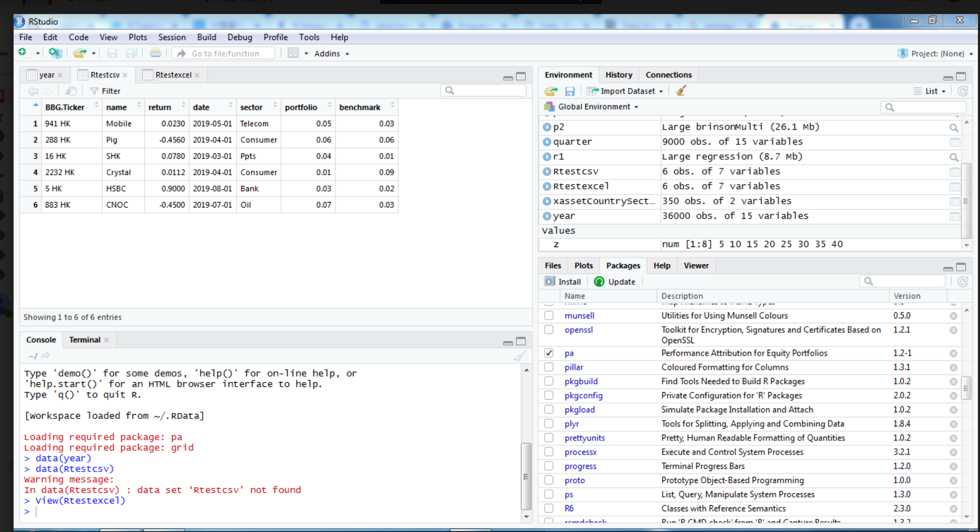This screenshot has width=980, height=532.
Task: Click the Install packages button
Action: [563, 282]
